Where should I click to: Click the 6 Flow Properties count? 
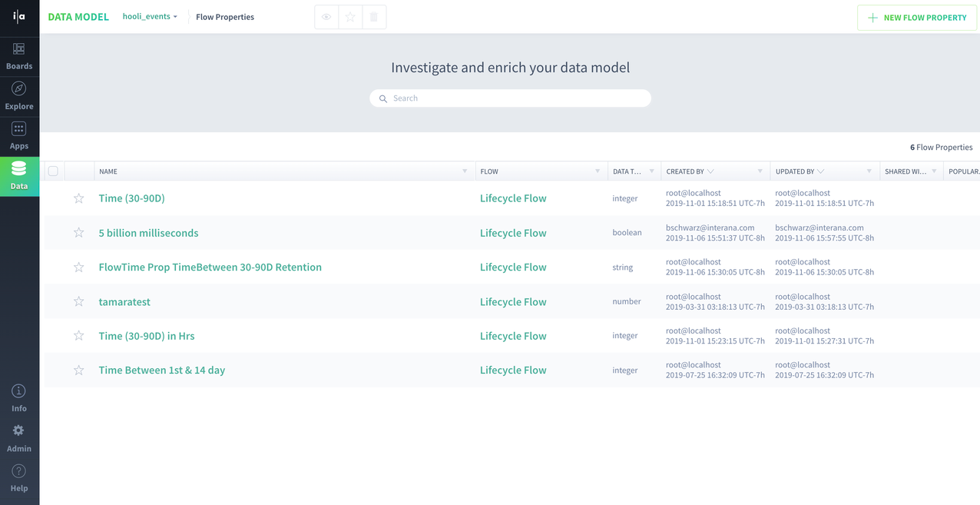942,147
